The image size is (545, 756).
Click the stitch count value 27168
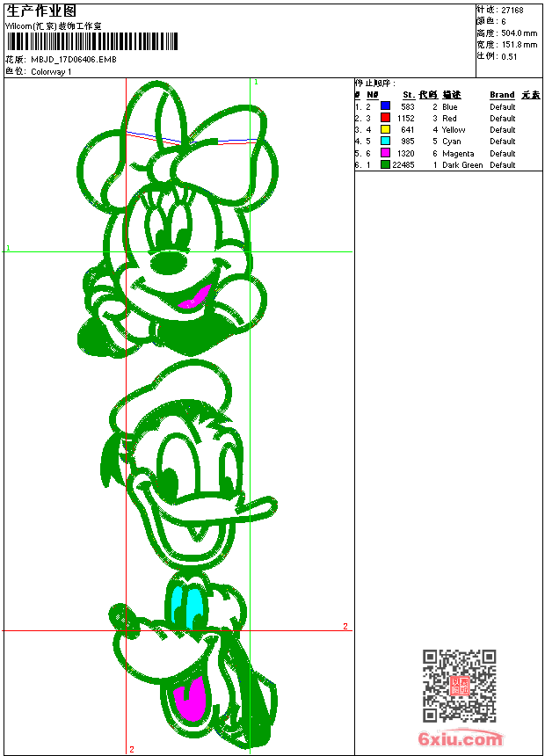tap(512, 11)
